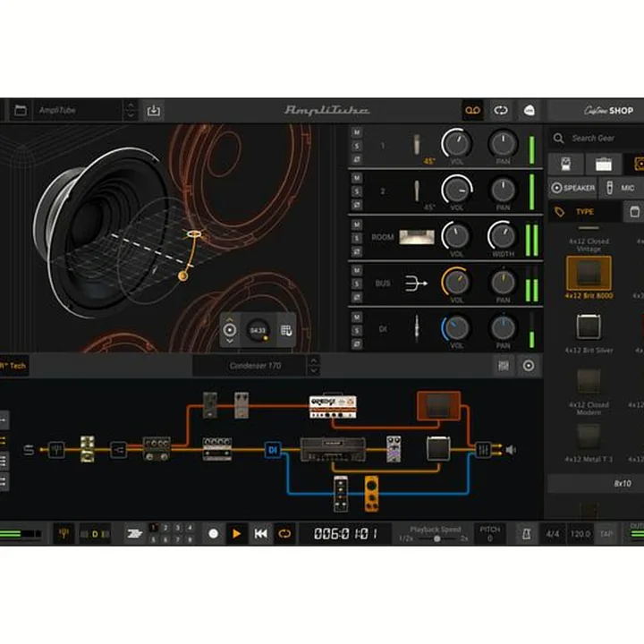The height and width of the screenshot is (644, 644).
Task: Click the save preset icon
Action: point(154,110)
